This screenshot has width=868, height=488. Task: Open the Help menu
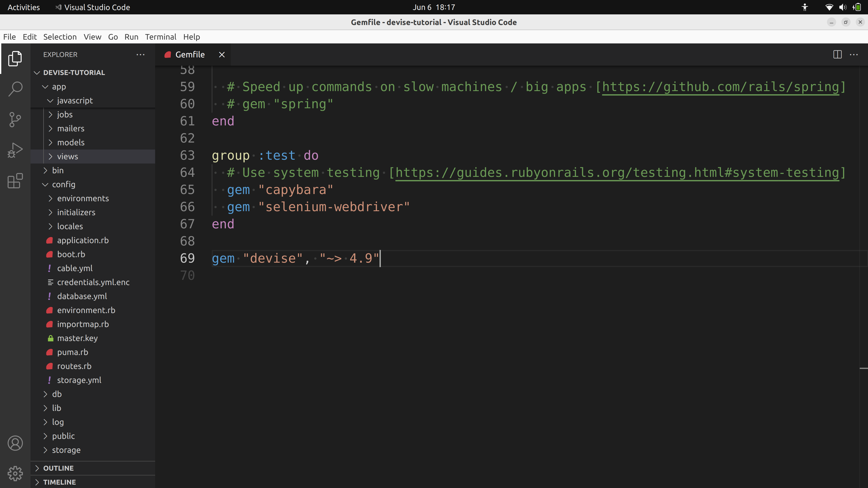(191, 37)
